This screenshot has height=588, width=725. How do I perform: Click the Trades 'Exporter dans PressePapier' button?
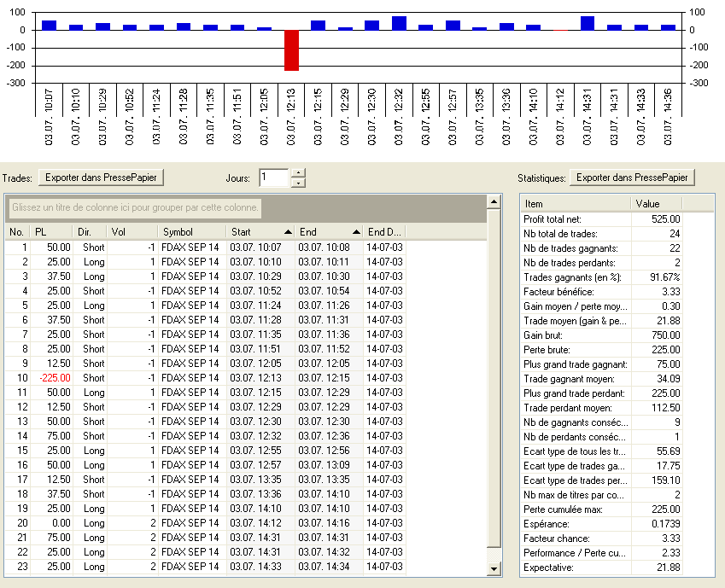coord(102,178)
